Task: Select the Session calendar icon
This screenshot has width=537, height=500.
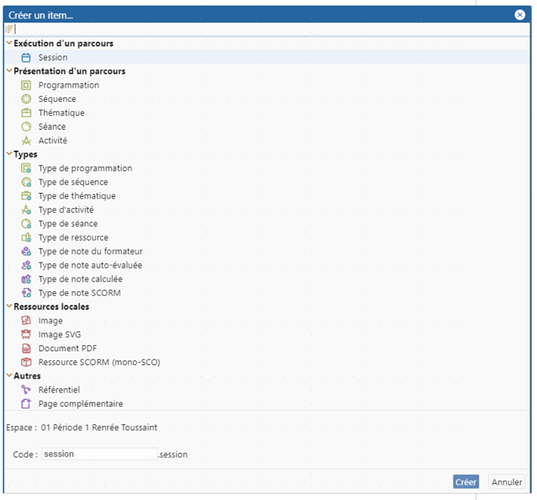Action: coord(26,58)
